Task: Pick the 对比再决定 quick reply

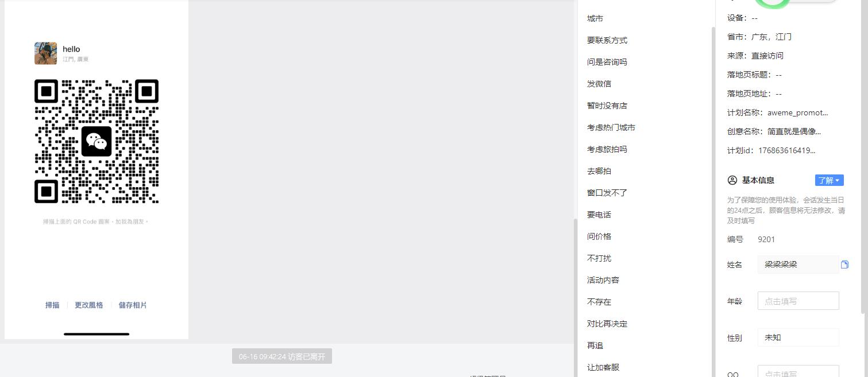Action: [607, 324]
